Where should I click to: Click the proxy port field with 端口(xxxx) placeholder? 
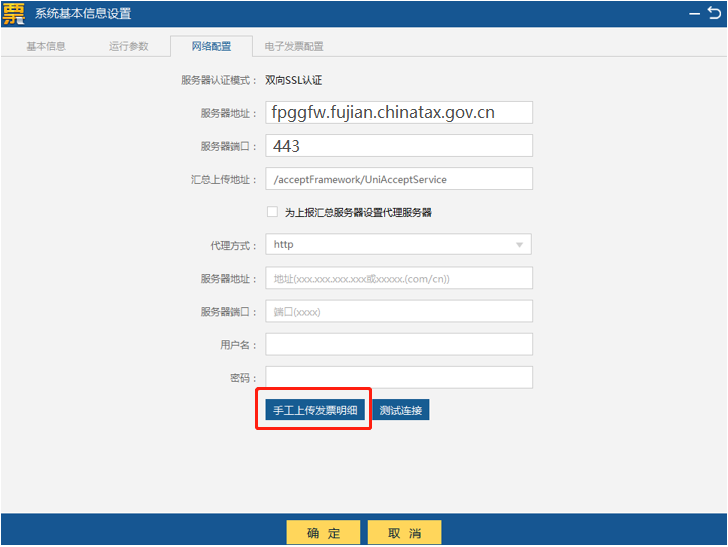click(x=399, y=311)
